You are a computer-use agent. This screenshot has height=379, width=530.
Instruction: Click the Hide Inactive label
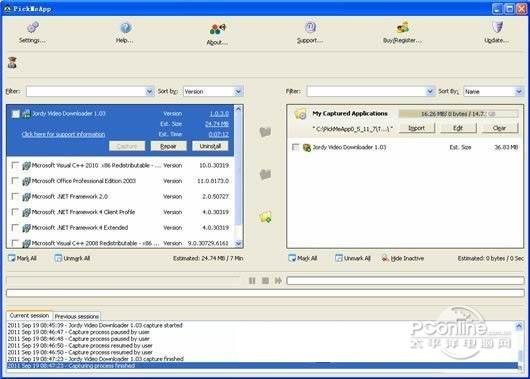[407, 259]
